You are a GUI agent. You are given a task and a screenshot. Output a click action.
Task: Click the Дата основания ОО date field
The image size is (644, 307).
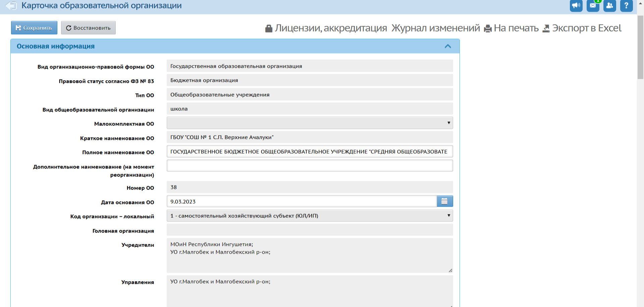click(x=302, y=201)
